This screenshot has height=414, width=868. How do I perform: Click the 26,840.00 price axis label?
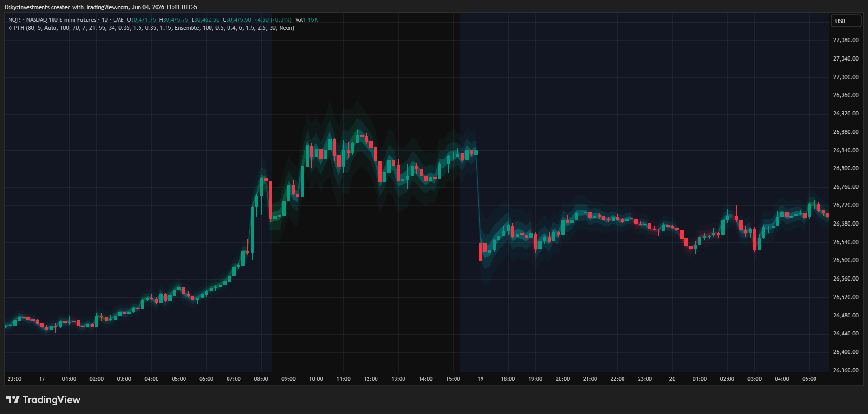tap(846, 150)
